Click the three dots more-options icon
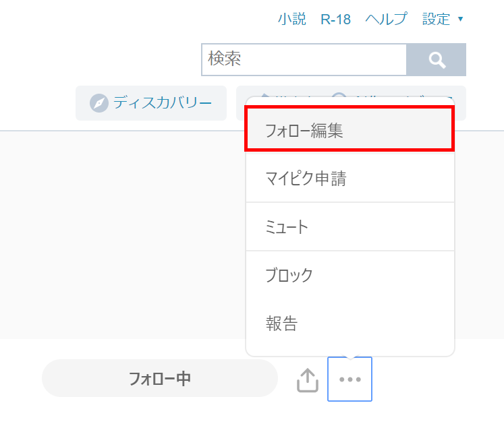 (x=349, y=379)
